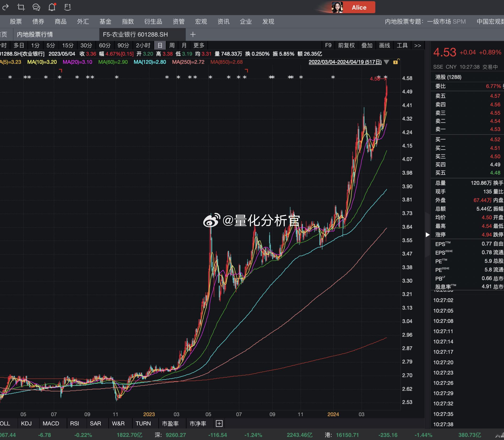The width and height of the screenshot is (504, 440).
Task: Select SAR indicator tab
Action: (x=95, y=423)
